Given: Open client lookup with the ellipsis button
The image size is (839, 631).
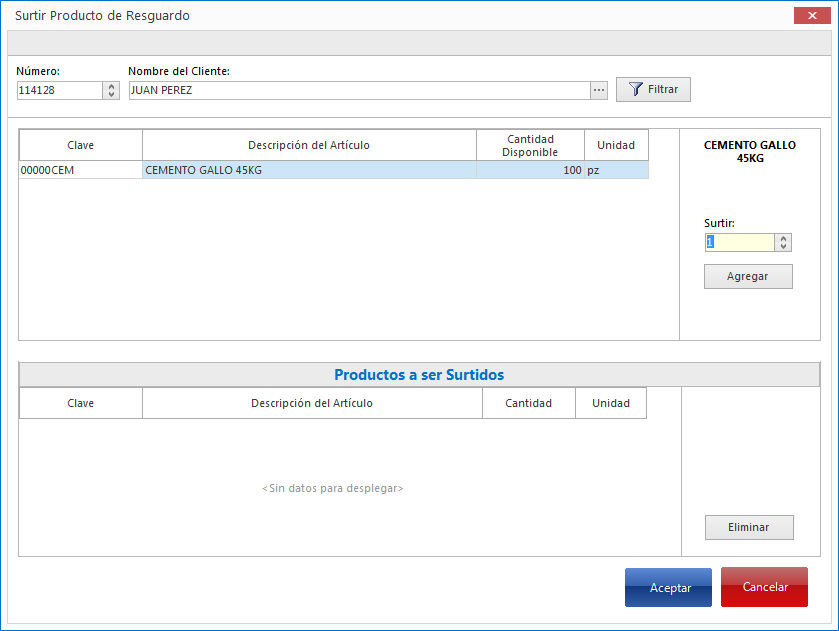Looking at the screenshot, I should (599, 90).
